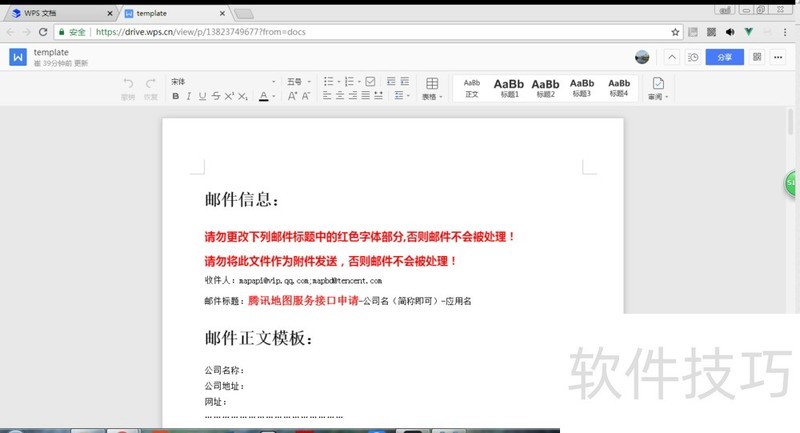Screen dimensions: 800x433
Task: Toggle bold formatting
Action: pyautogui.click(x=176, y=96)
